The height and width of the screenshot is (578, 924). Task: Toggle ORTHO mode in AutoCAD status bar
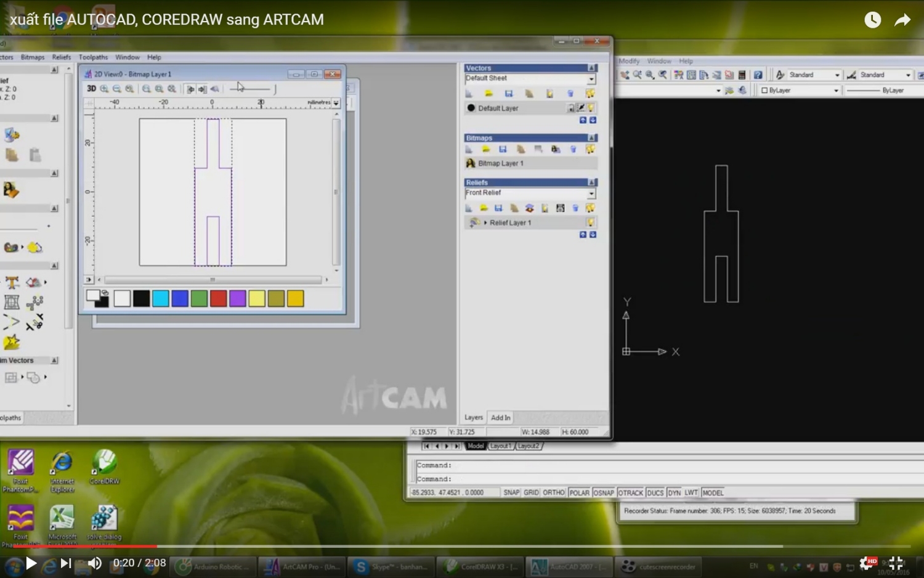[553, 493]
